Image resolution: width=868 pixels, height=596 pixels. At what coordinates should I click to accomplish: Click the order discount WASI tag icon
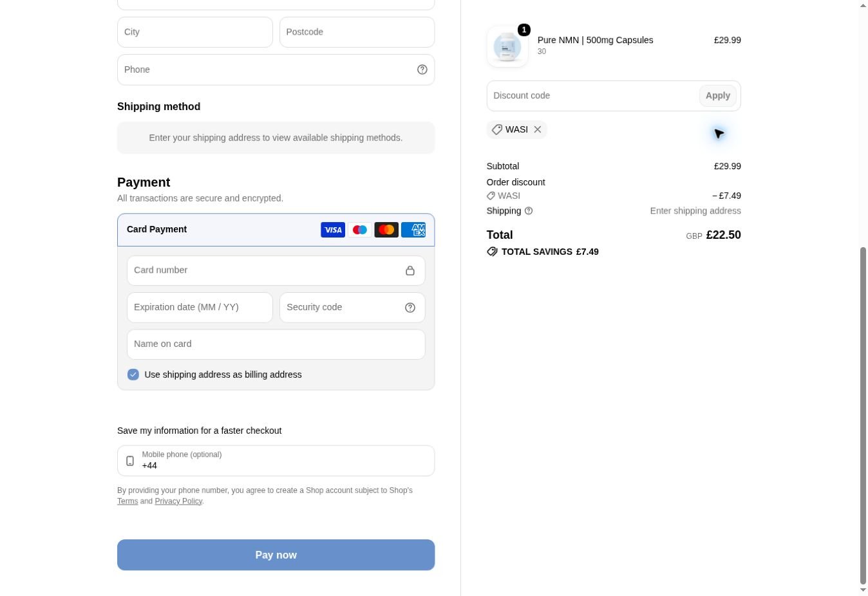[x=491, y=196]
